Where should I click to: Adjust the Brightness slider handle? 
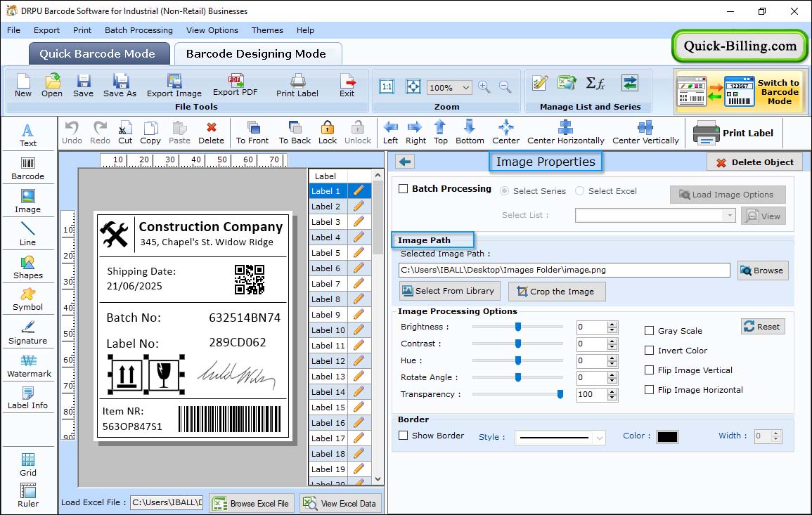tap(518, 327)
